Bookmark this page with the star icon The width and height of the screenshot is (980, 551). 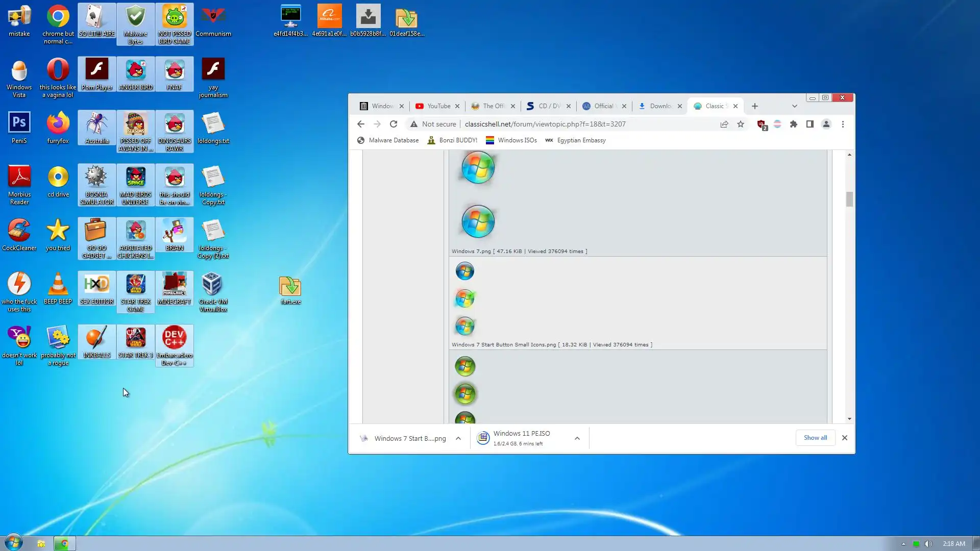pos(740,124)
